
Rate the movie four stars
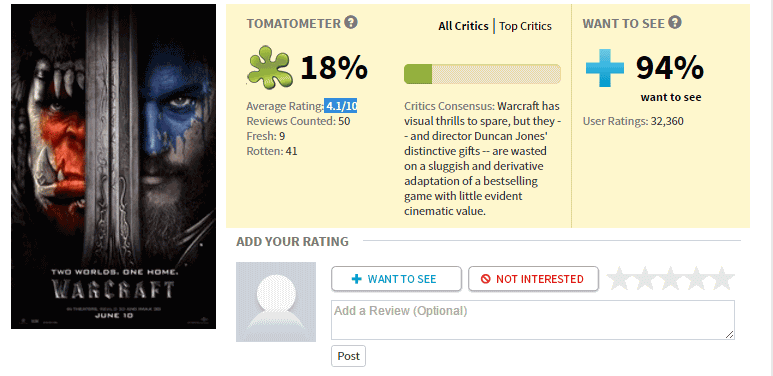coord(696,279)
